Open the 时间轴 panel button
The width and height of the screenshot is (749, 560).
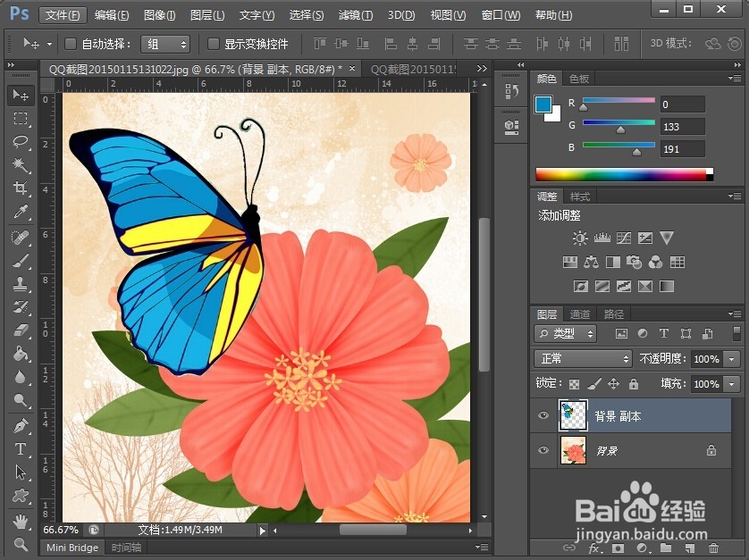coord(125,547)
